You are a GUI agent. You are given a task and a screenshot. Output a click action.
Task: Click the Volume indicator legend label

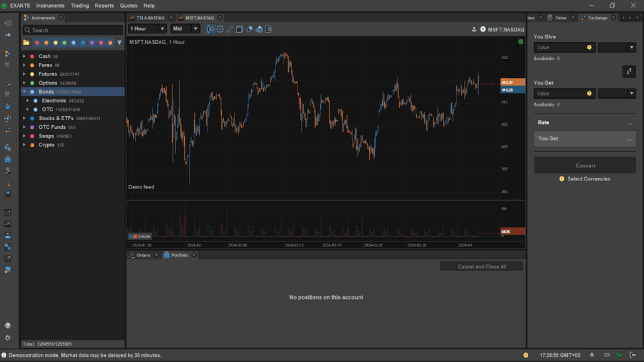(x=140, y=236)
